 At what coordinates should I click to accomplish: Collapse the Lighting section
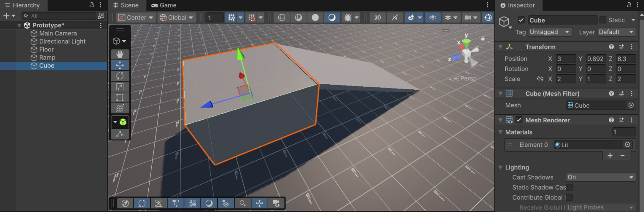pyautogui.click(x=501, y=168)
